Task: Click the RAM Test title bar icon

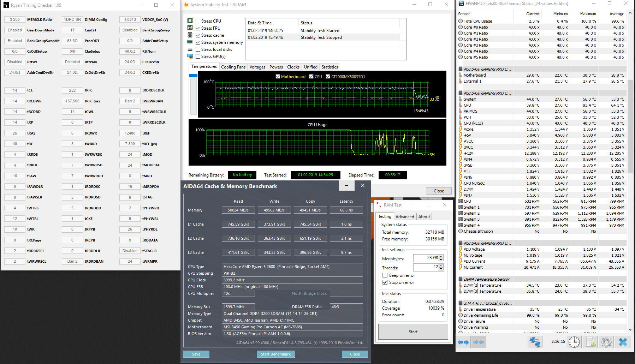Action: coord(378,205)
